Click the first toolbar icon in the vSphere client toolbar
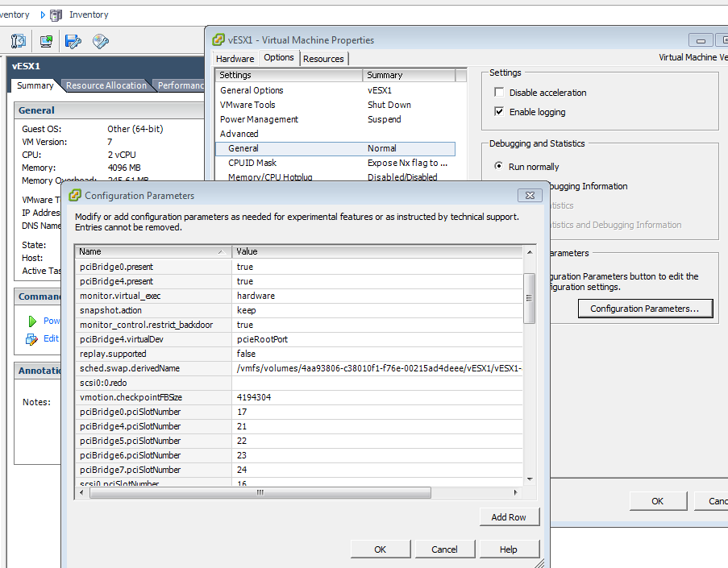The height and width of the screenshot is (568, 728). [19, 41]
